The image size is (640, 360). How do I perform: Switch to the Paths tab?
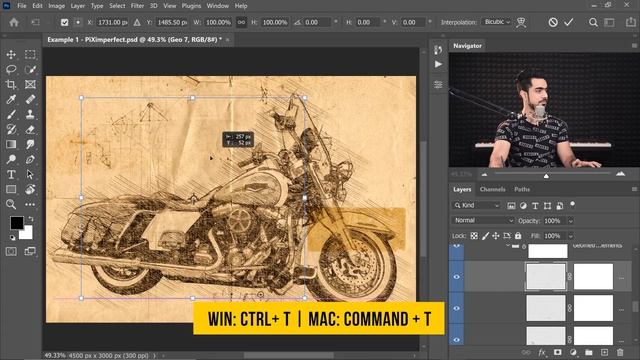coord(522,189)
